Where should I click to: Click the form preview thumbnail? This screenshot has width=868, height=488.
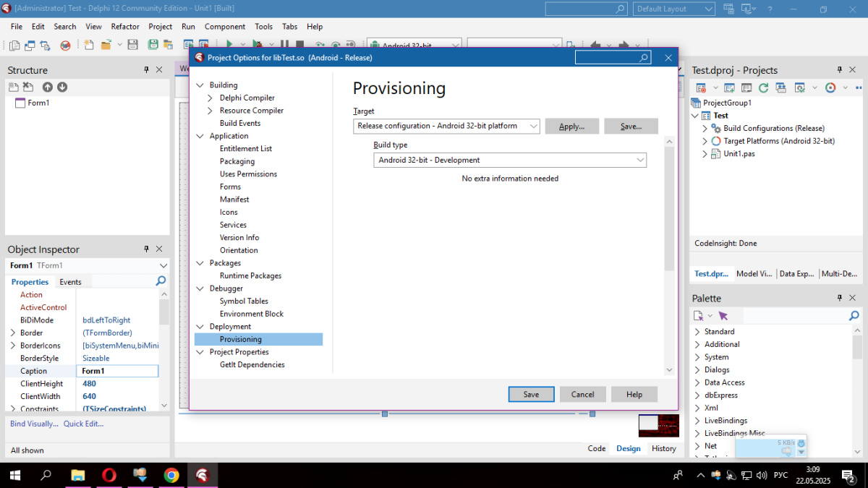click(659, 425)
